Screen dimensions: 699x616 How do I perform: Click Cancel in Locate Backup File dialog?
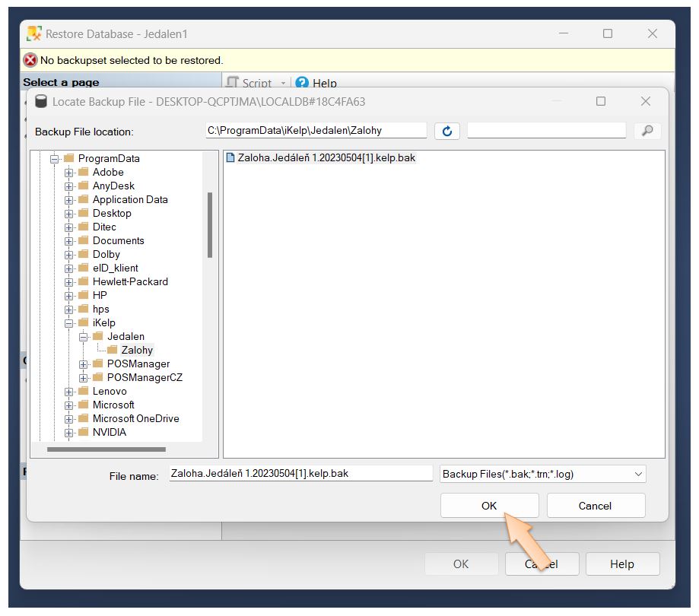click(x=595, y=506)
